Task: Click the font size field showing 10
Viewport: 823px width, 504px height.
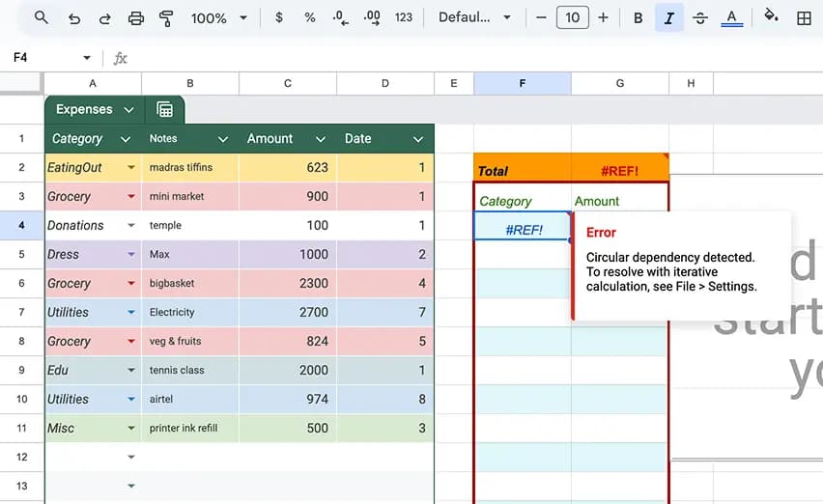Action: [572, 17]
